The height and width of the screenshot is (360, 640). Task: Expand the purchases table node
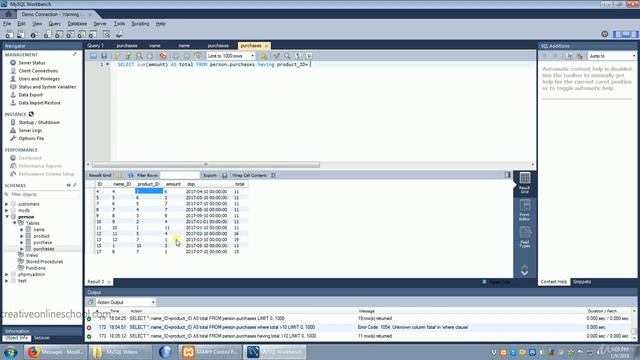[x=22, y=249]
